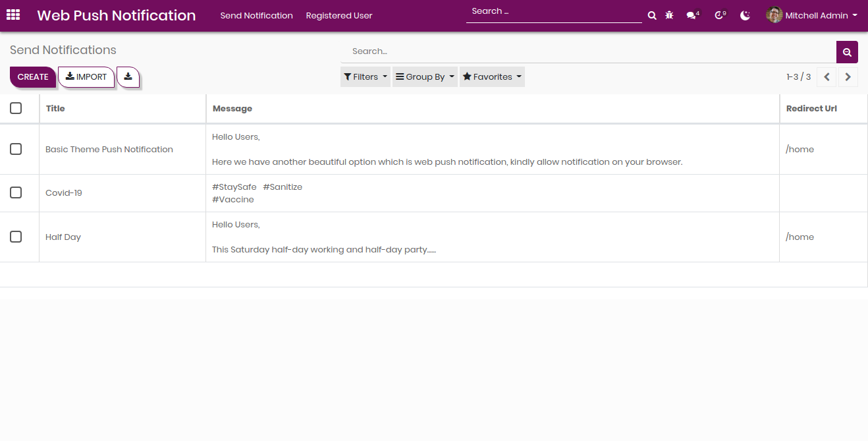Open the Send Notification menu
868x441 pixels.
[x=256, y=15]
